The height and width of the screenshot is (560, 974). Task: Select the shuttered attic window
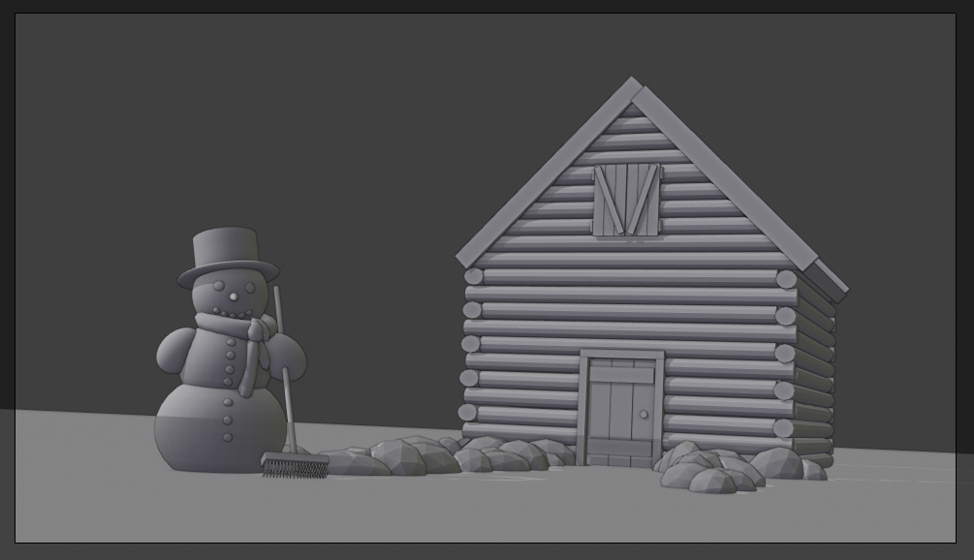[626, 200]
